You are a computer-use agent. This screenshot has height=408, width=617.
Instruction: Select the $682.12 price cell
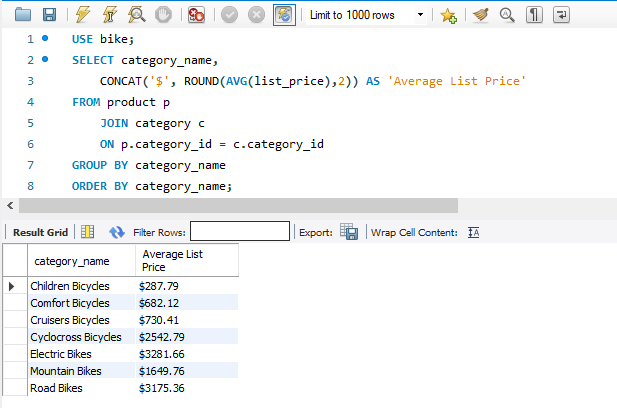click(187, 303)
